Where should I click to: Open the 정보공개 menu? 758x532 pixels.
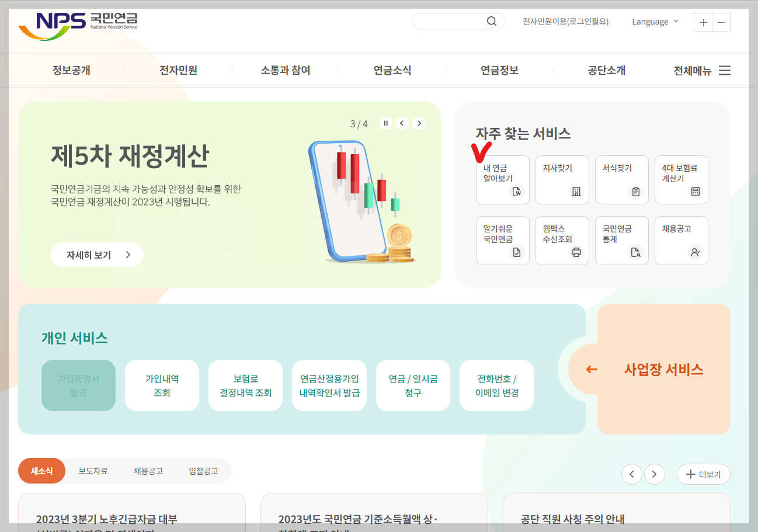tap(71, 71)
